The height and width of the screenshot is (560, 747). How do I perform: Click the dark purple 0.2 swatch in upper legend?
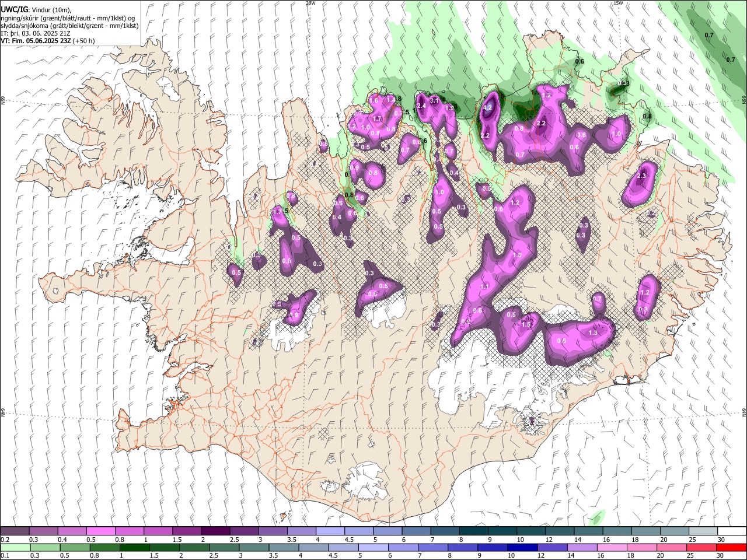click(15, 531)
